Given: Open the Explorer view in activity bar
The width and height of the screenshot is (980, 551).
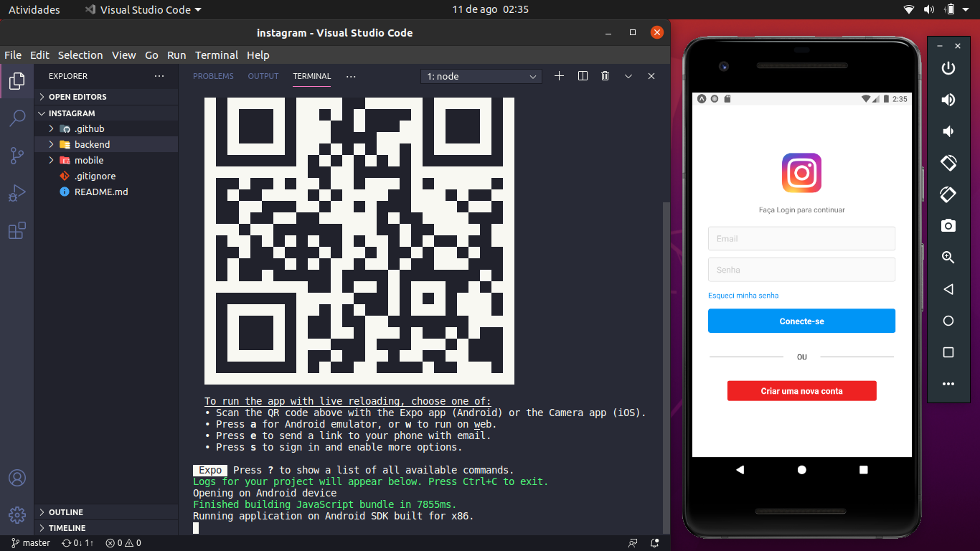Looking at the screenshot, I should pos(17,81).
